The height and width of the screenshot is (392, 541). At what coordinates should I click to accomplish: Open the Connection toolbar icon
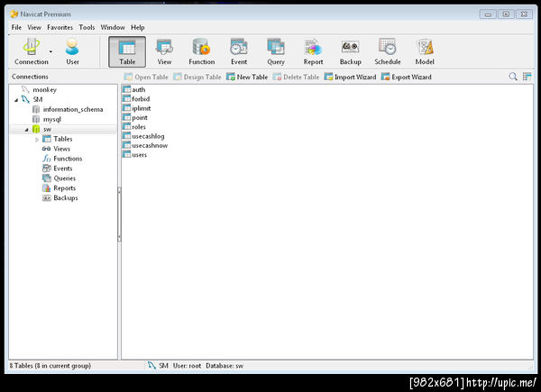coord(31,51)
